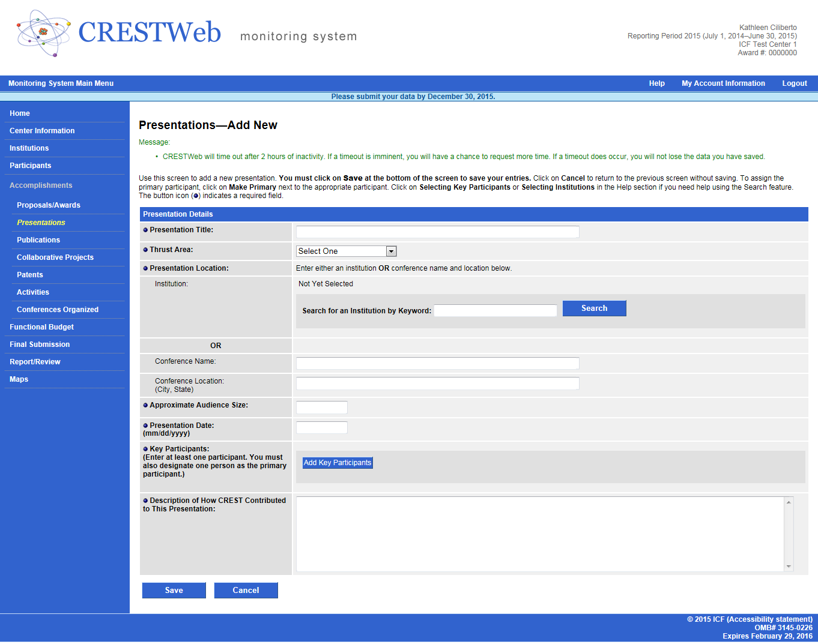The width and height of the screenshot is (818, 644).
Task: Open Proposals/Awards submenu item
Action: [x=49, y=205]
